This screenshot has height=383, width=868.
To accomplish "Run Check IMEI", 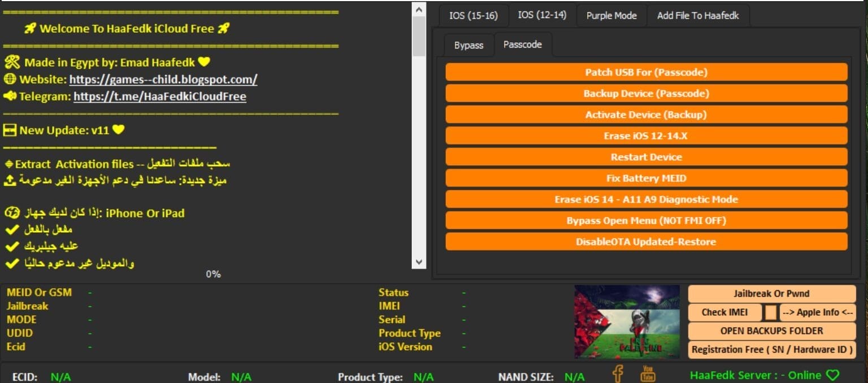I will point(725,312).
